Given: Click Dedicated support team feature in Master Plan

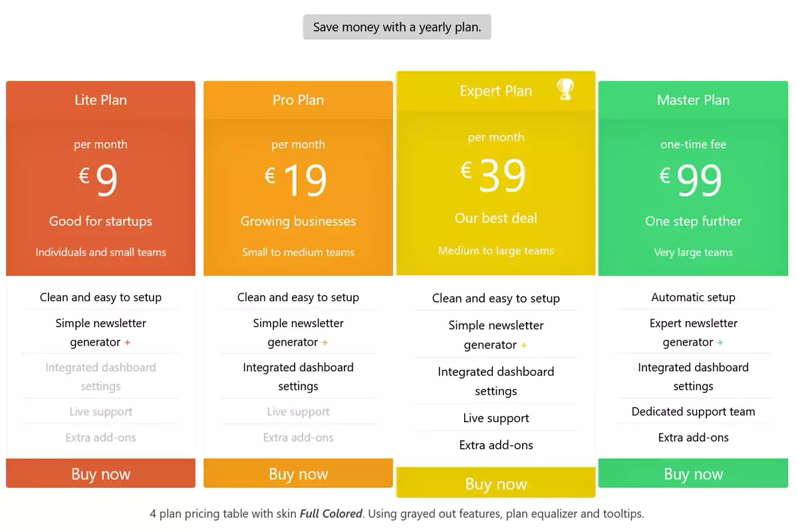Looking at the screenshot, I should (693, 412).
